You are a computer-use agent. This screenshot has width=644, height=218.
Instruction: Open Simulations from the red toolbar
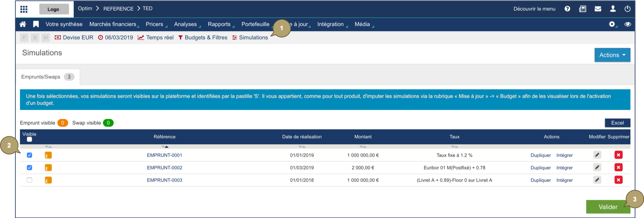[x=250, y=38]
